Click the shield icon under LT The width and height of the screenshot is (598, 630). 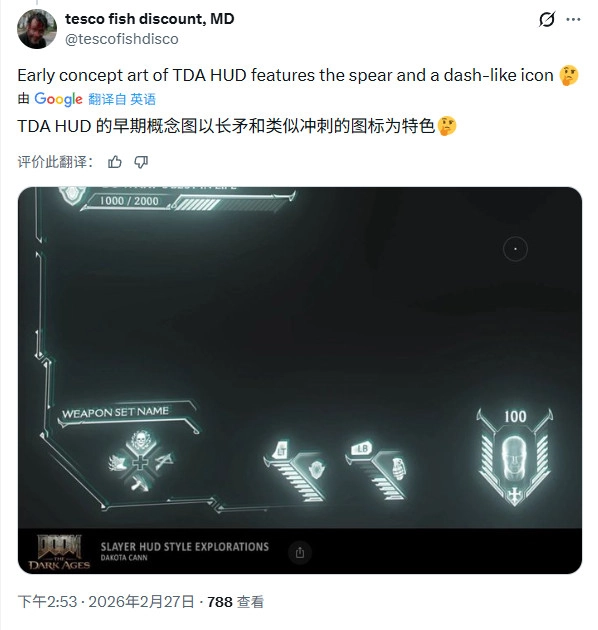(x=317, y=469)
